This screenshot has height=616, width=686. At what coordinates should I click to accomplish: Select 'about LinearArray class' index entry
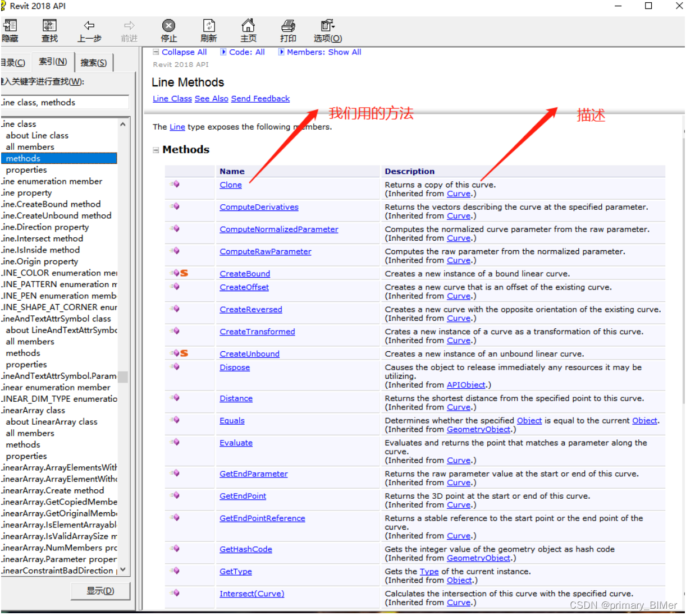(x=52, y=422)
